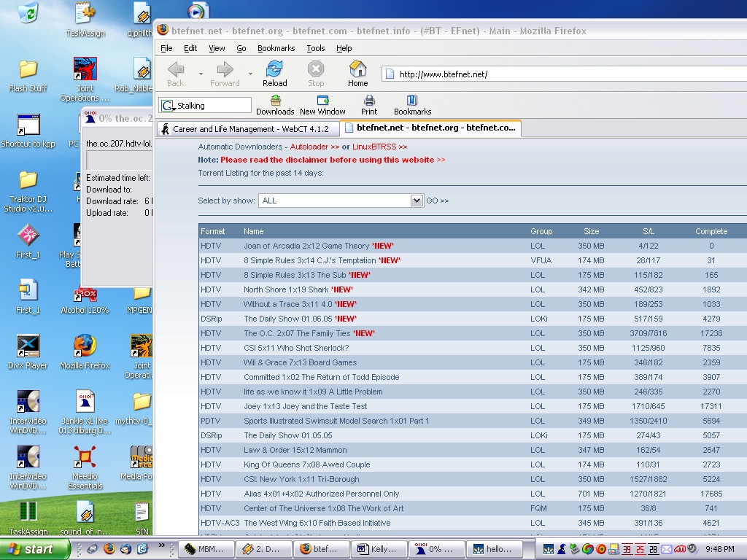This screenshot has width=747, height=560.
Task: Select the Shortcut to kpp desktop icon
Action: [x=28, y=131]
